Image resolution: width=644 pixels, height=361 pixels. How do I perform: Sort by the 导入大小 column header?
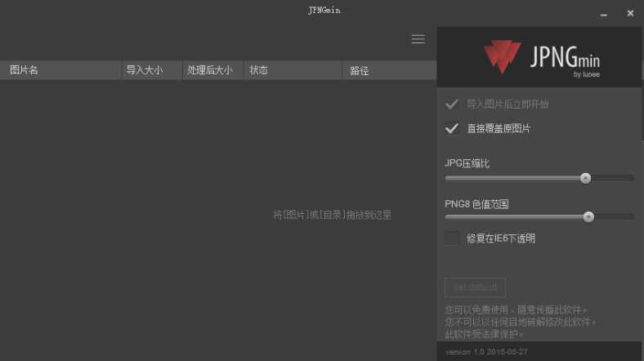151,70
